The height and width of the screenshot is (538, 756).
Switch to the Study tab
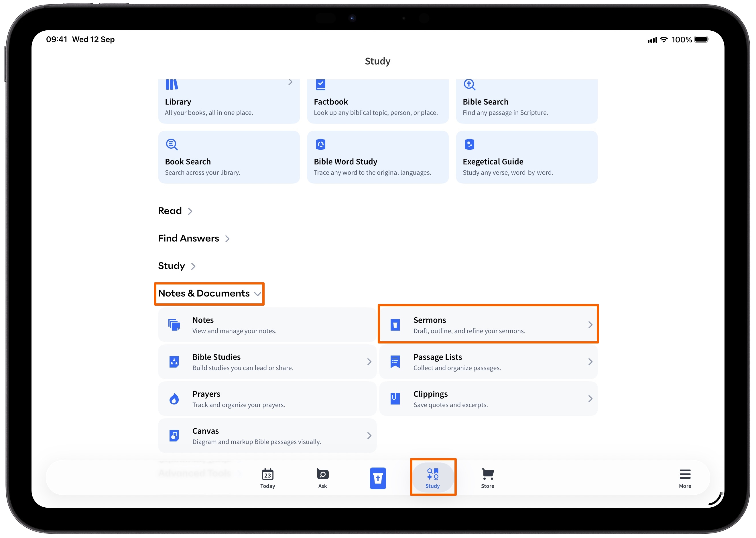click(x=433, y=478)
